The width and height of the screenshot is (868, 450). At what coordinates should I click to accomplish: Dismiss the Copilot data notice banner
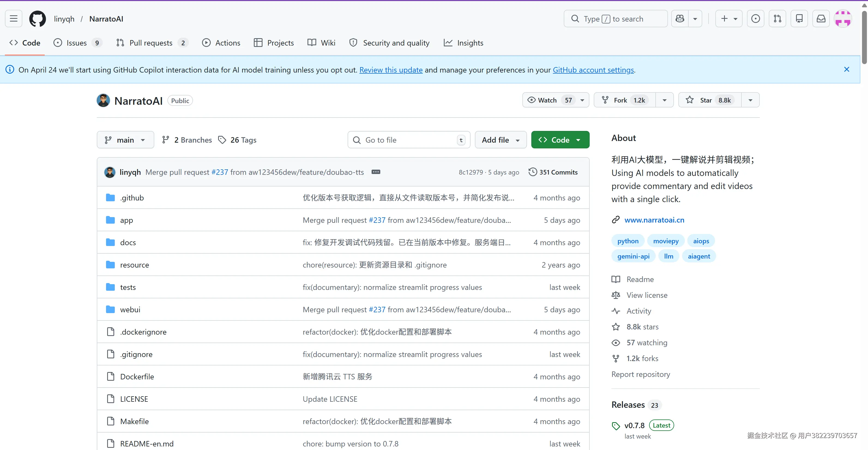(x=846, y=70)
